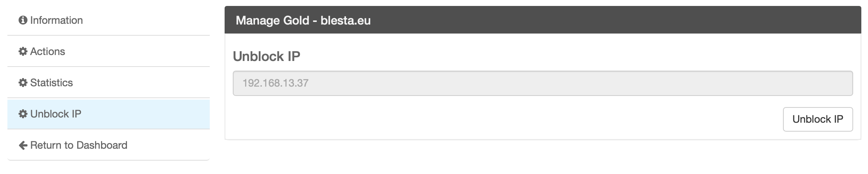The width and height of the screenshot is (868, 174).
Task: Click the gear icon next to Actions
Action: point(23,52)
